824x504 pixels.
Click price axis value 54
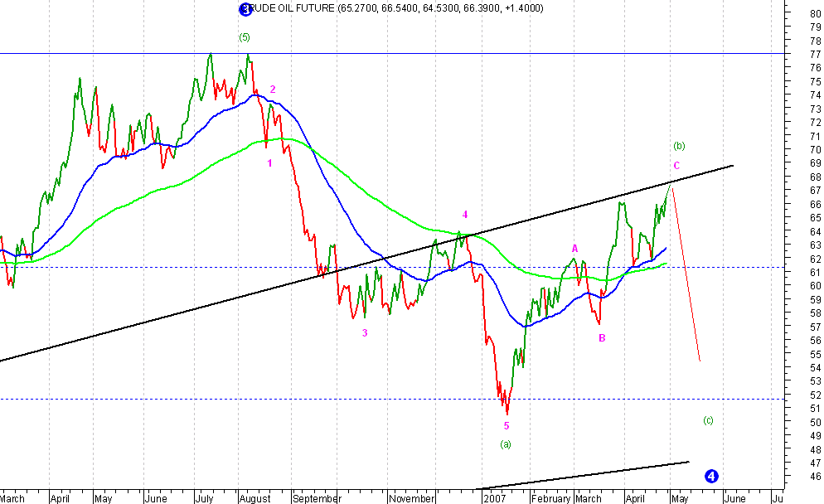click(816, 367)
